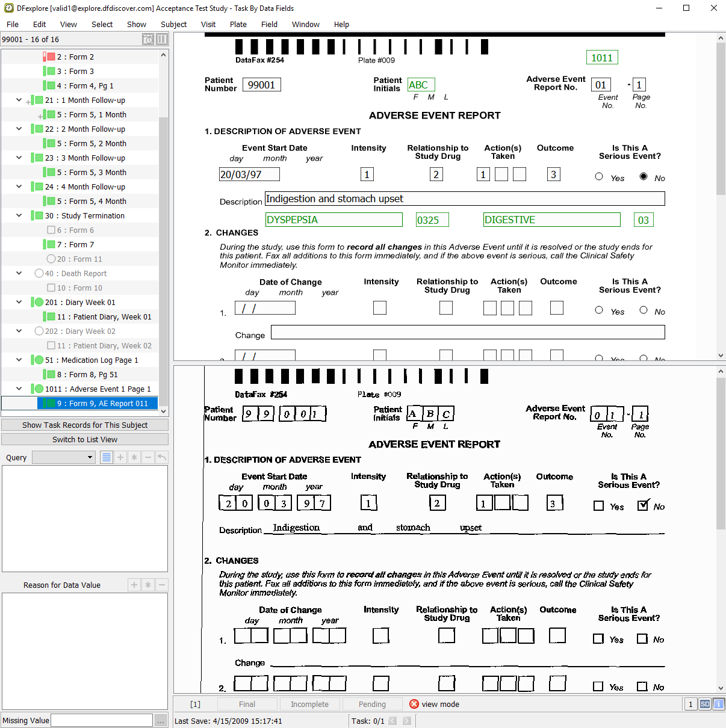Select Yes radio in Changes row 1
Image resolution: width=726 pixels, height=728 pixels.
(x=599, y=310)
